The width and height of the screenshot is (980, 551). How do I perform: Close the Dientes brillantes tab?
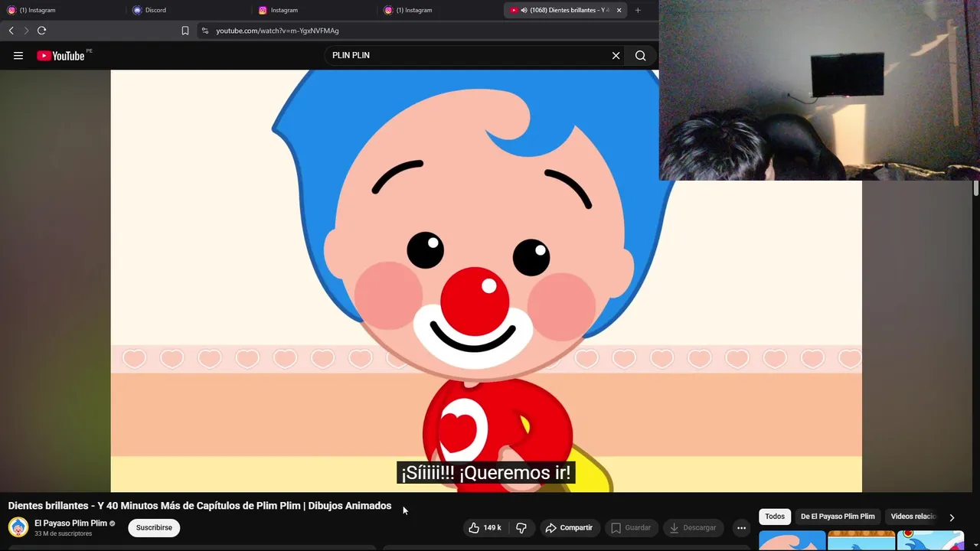tap(619, 10)
